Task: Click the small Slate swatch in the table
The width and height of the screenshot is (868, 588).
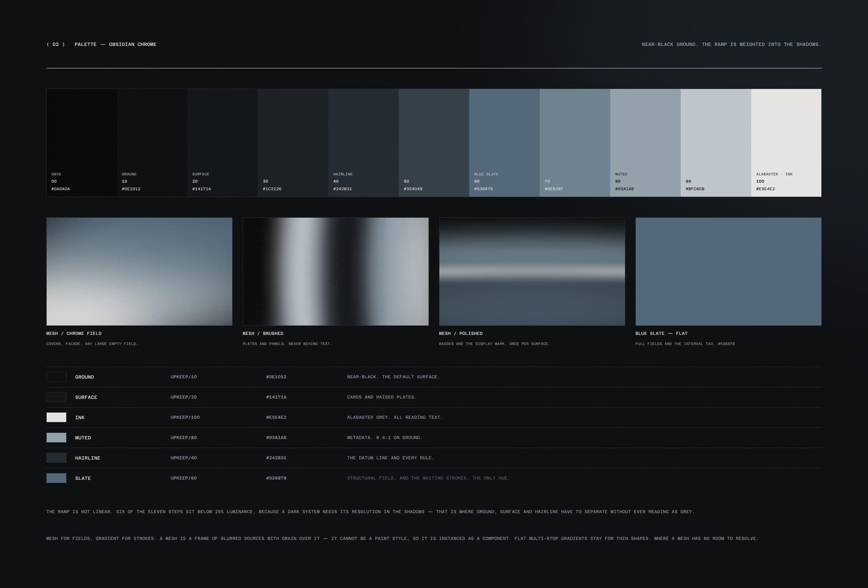Action: [56, 478]
